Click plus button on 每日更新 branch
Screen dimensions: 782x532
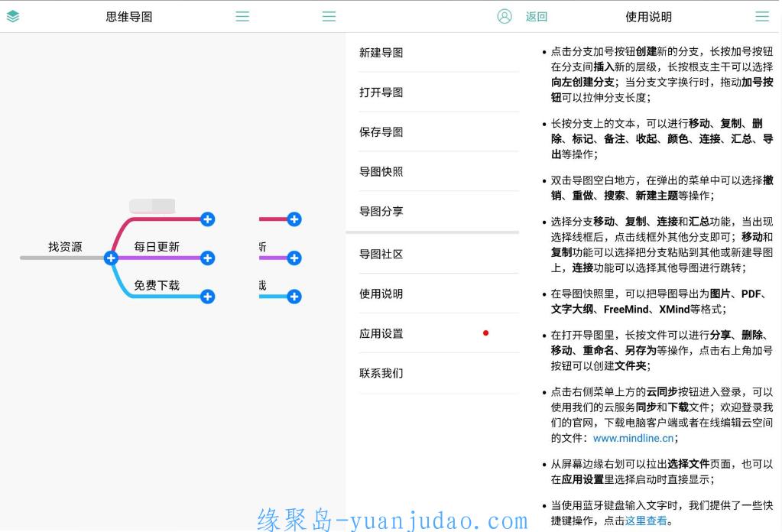coord(207,258)
